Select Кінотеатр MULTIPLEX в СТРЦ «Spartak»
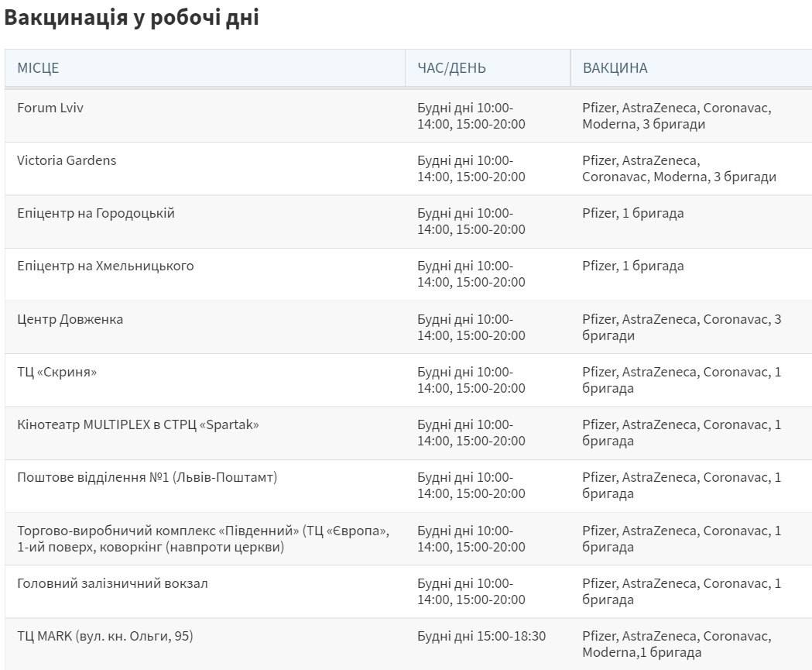Viewport: 812px width, 670px height. [x=138, y=425]
